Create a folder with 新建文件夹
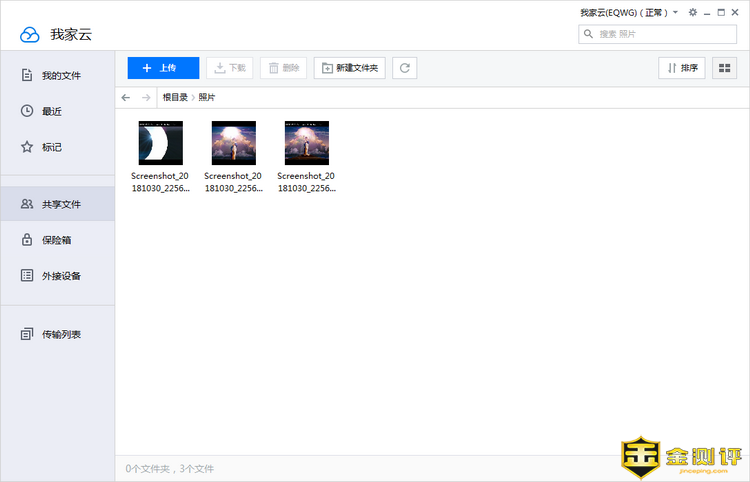 click(350, 68)
